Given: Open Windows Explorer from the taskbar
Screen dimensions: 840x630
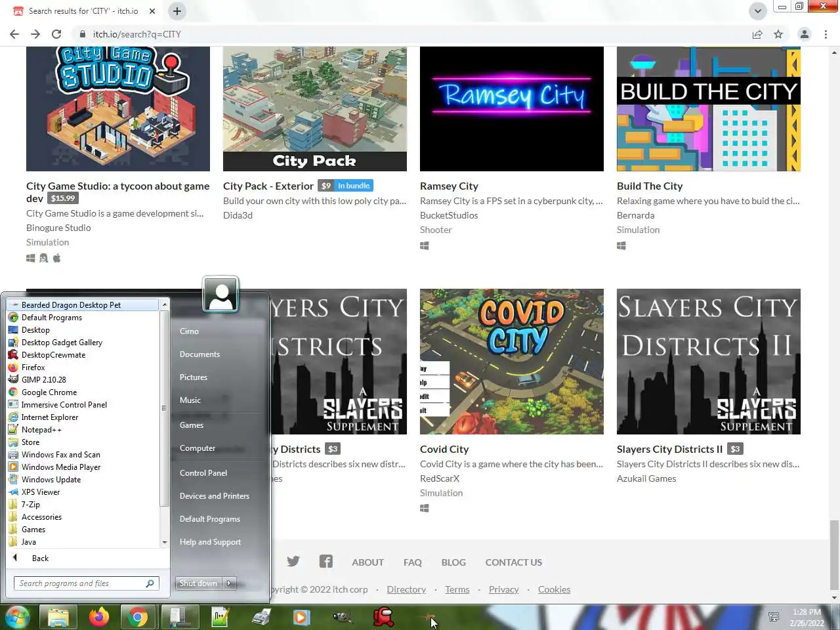Looking at the screenshot, I should coord(58,618).
